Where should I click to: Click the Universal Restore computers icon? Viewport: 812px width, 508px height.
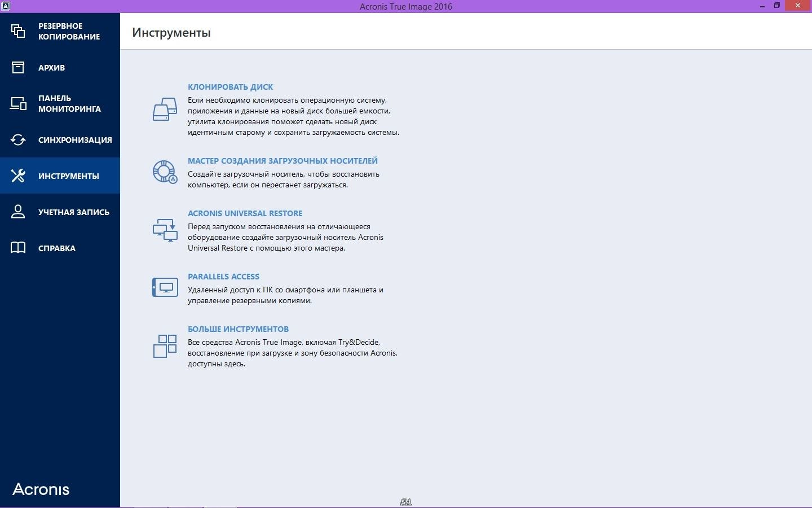(x=165, y=230)
